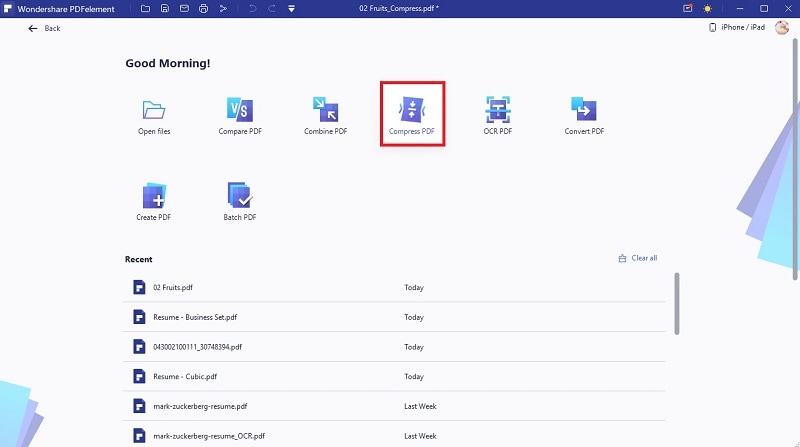
Task: Click the main window vertical scrollbar
Action: 795,158
